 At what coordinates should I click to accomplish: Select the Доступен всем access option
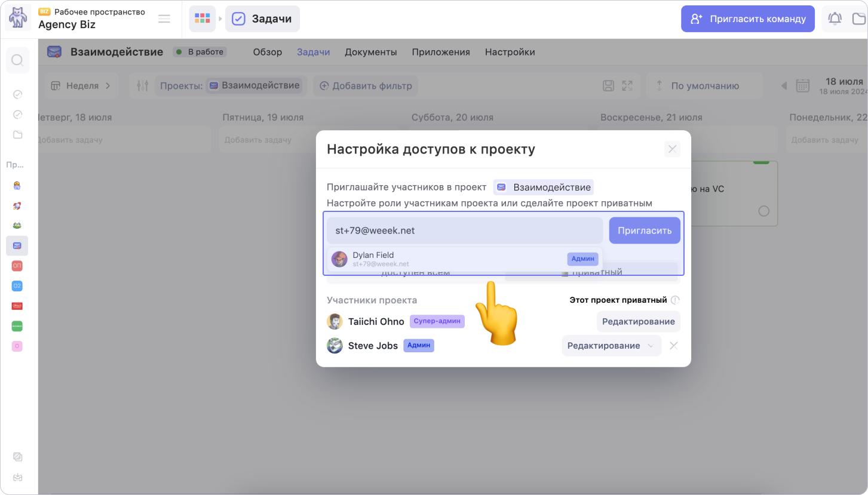415,272
